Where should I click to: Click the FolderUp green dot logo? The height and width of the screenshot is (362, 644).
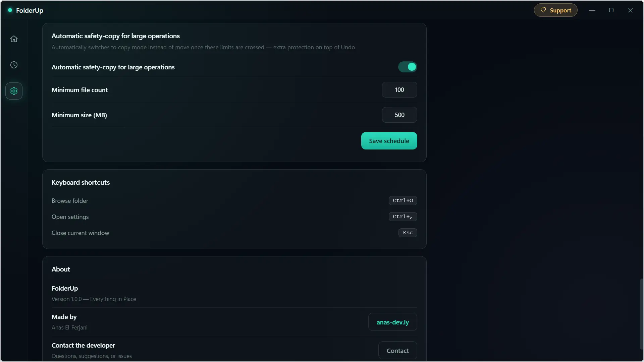10,10
